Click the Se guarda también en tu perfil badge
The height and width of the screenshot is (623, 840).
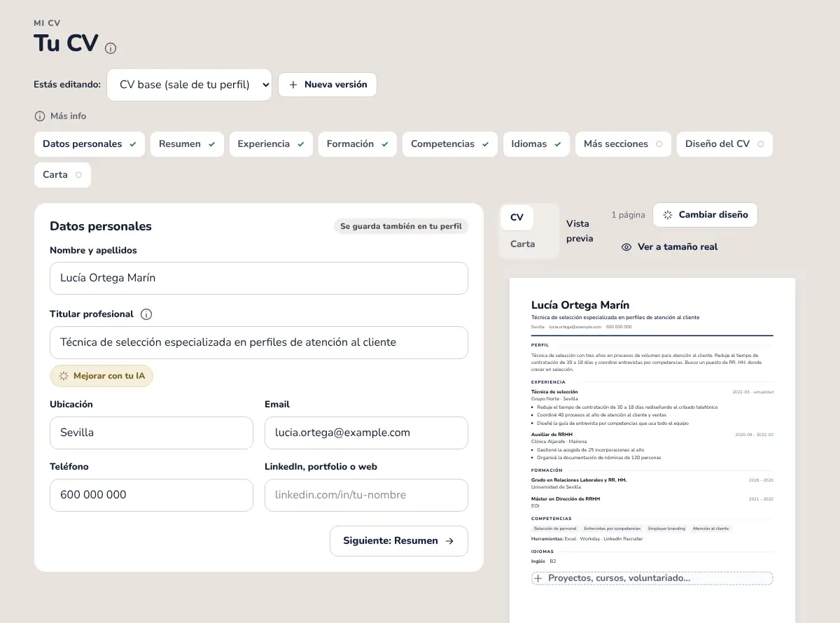coord(401,226)
